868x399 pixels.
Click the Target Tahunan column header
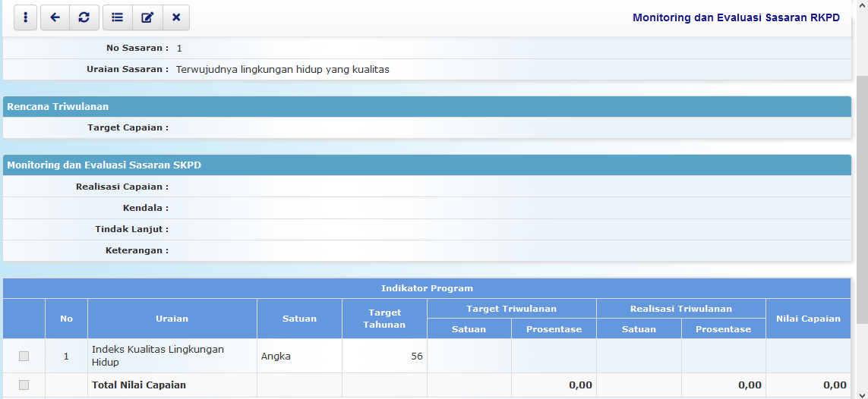click(x=384, y=319)
